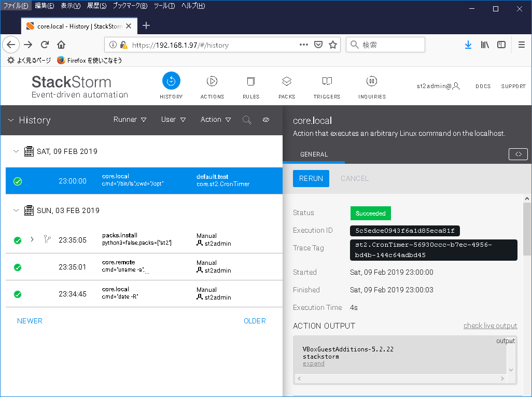The height and width of the screenshot is (397, 532).
Task: Open the code view icon in details panel
Action: point(518,154)
